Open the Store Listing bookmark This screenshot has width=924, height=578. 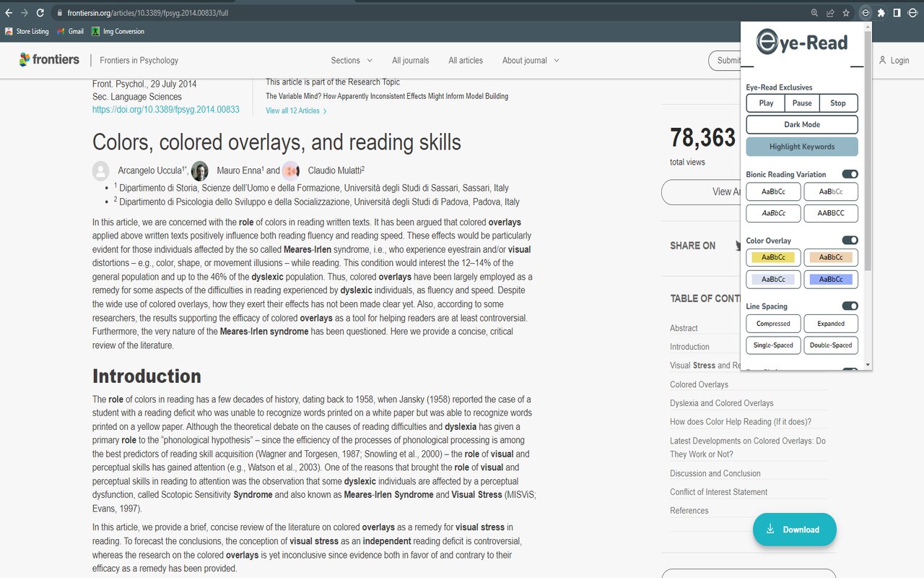pos(27,32)
